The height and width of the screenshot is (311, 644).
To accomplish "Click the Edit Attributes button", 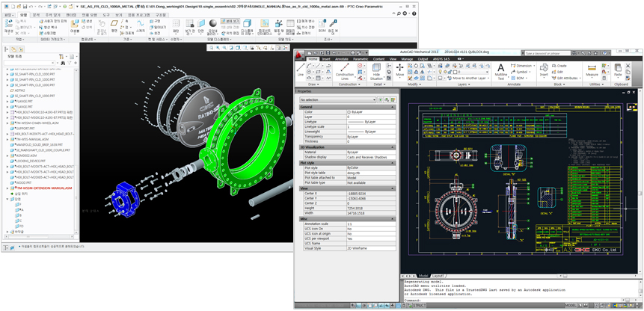I will [565, 78].
